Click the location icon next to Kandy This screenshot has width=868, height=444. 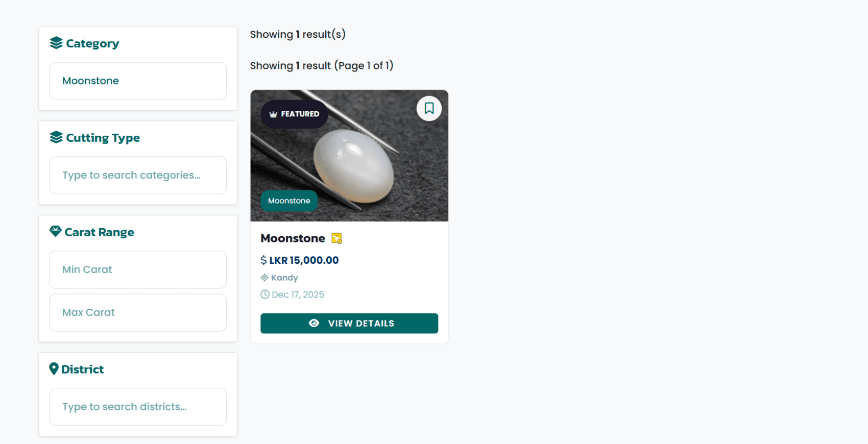point(264,278)
